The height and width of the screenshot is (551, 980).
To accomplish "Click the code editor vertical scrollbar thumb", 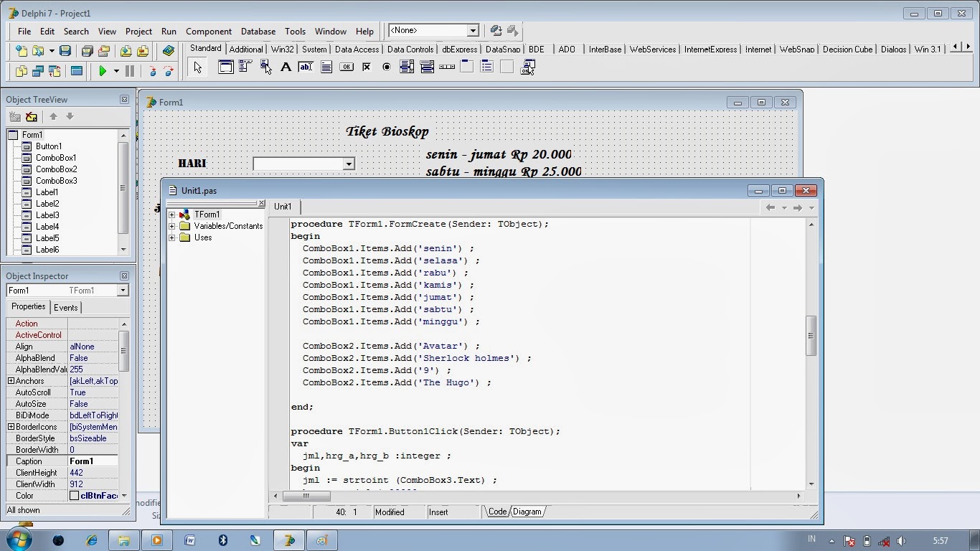I will (x=811, y=336).
